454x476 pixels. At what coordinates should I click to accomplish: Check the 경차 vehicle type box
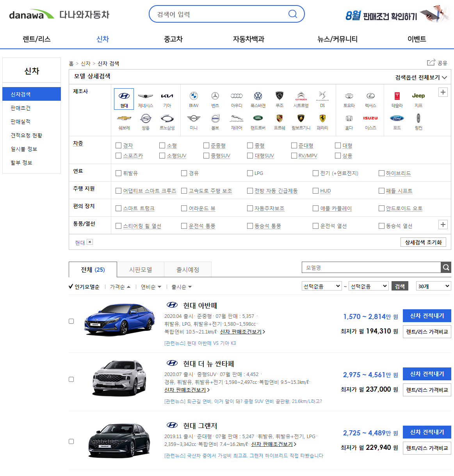tap(119, 146)
